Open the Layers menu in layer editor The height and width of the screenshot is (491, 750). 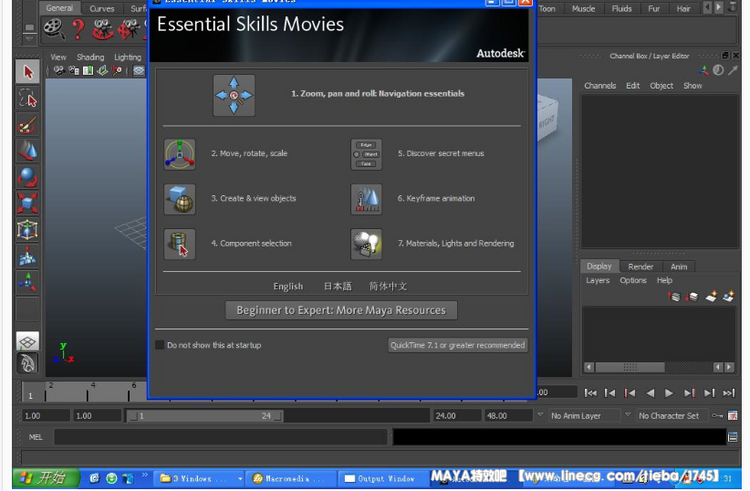click(598, 281)
